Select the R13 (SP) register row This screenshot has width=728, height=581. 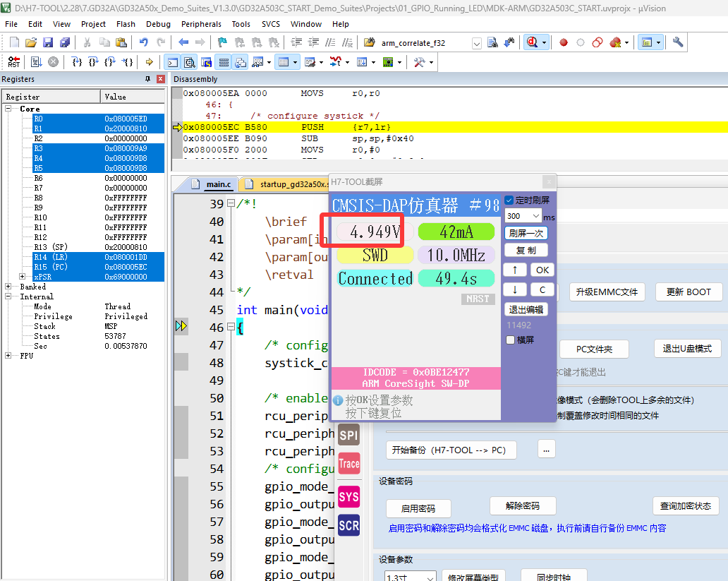click(51, 247)
